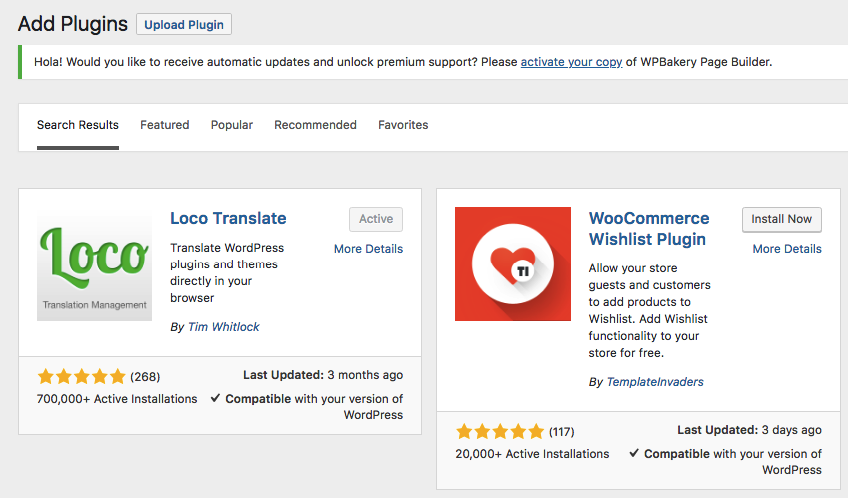Click the Loco Translate plugin logo

tap(94, 264)
